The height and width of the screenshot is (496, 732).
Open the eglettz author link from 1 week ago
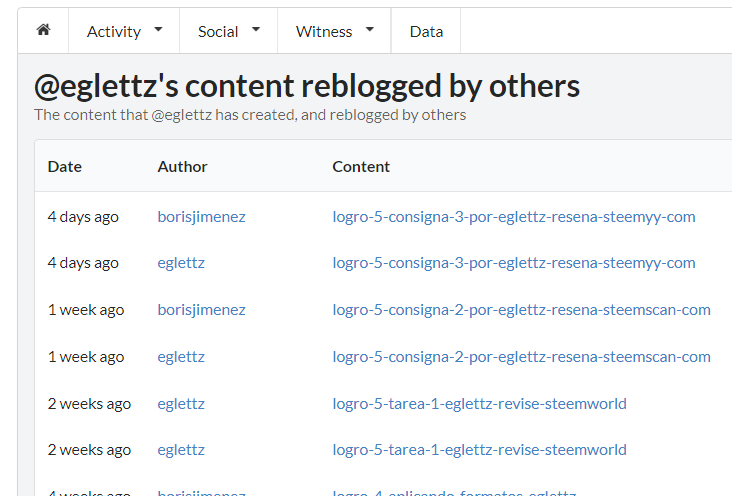(181, 357)
